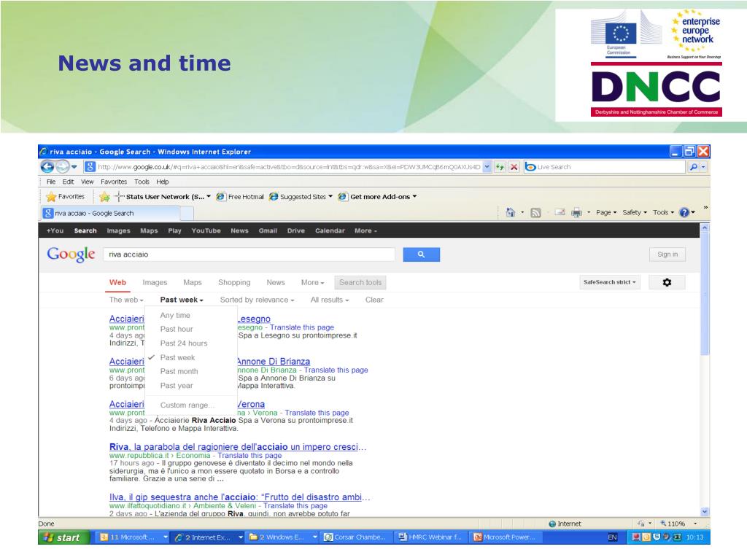Click the page scrollbar down arrow
This screenshot has width=747, height=560.
(705, 511)
